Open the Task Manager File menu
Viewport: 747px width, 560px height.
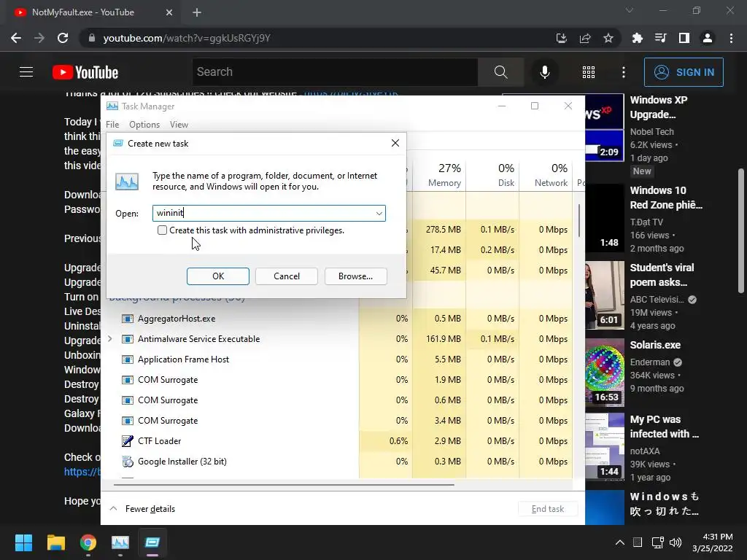[x=112, y=125]
